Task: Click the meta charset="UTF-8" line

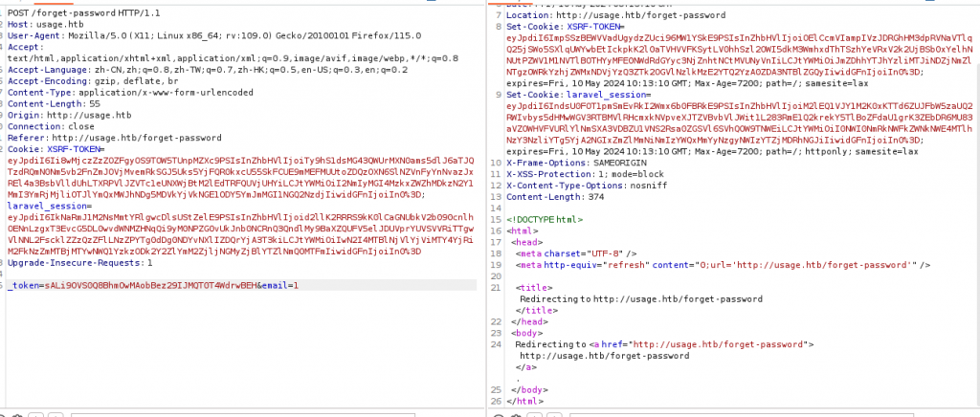Action: click(x=576, y=253)
